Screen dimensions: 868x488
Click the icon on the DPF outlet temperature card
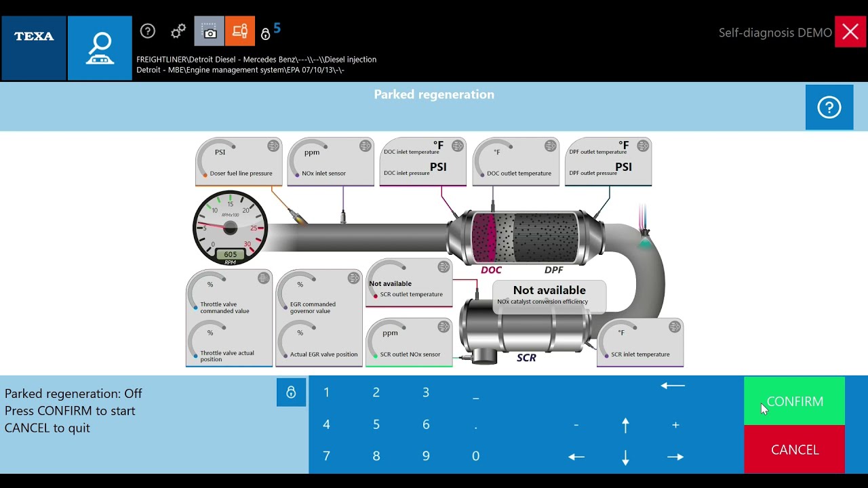642,146
